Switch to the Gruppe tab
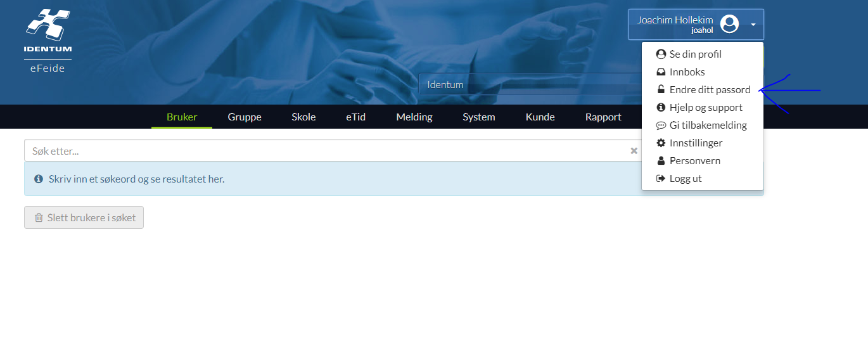The image size is (868, 348). tap(245, 117)
